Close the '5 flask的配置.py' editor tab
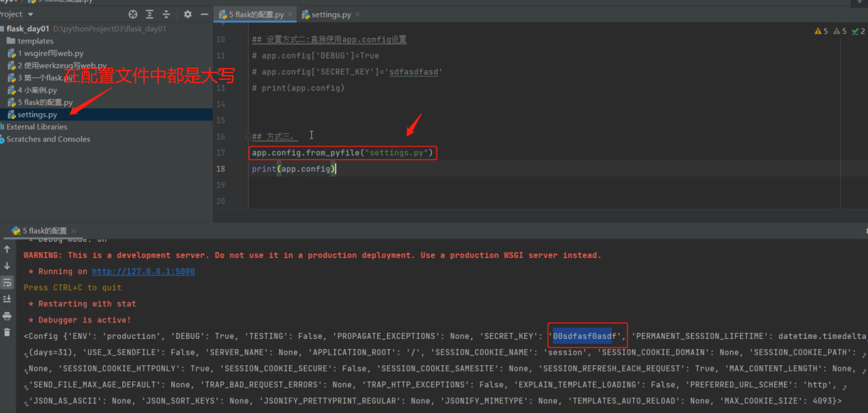 click(x=290, y=14)
